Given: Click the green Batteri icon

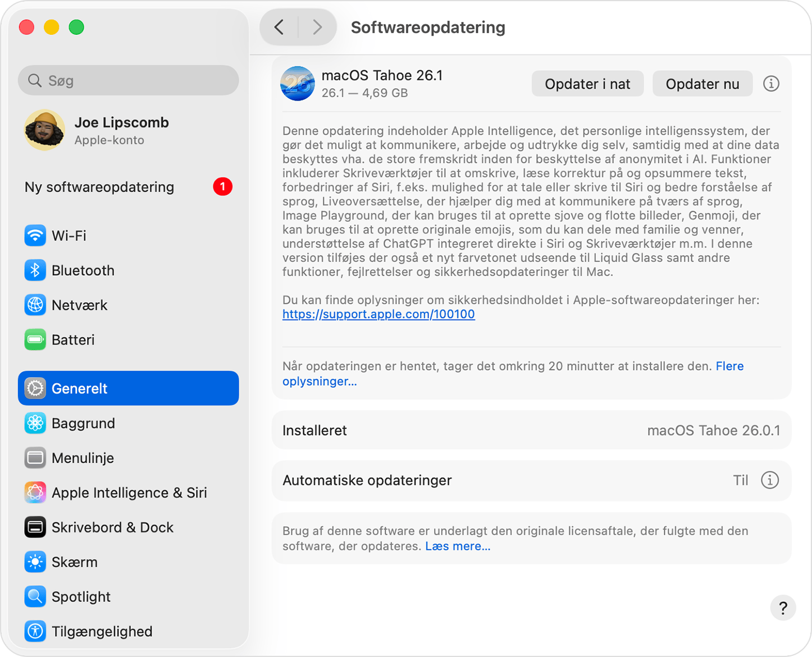Looking at the screenshot, I should point(35,340).
